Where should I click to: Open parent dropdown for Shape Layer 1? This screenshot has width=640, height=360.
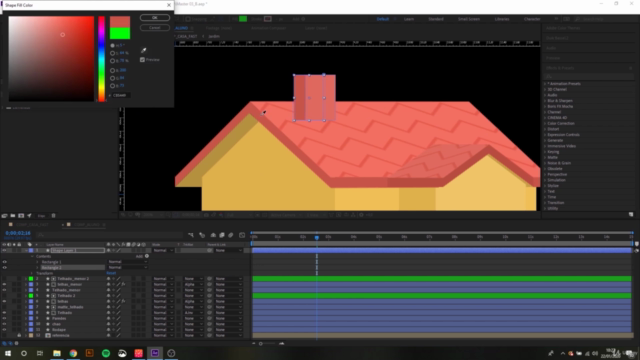(229, 250)
